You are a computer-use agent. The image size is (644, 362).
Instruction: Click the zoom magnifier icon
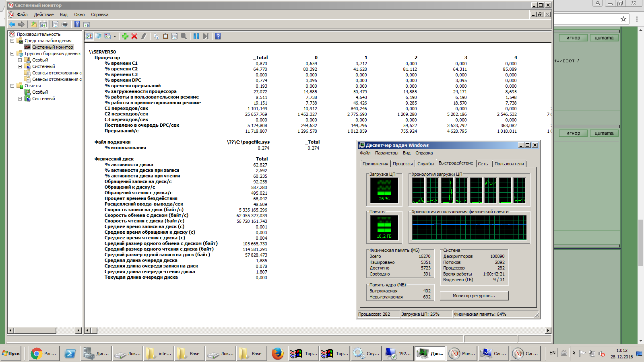(x=184, y=36)
